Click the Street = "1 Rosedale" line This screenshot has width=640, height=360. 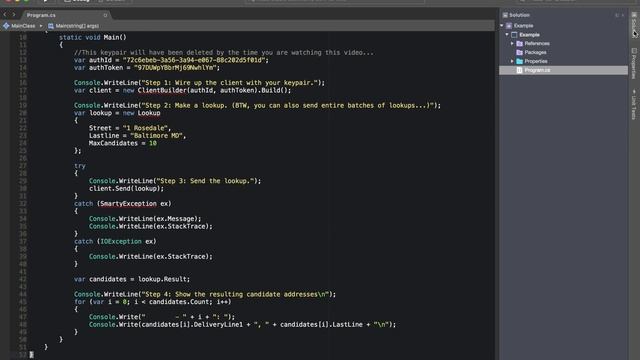click(x=130, y=128)
